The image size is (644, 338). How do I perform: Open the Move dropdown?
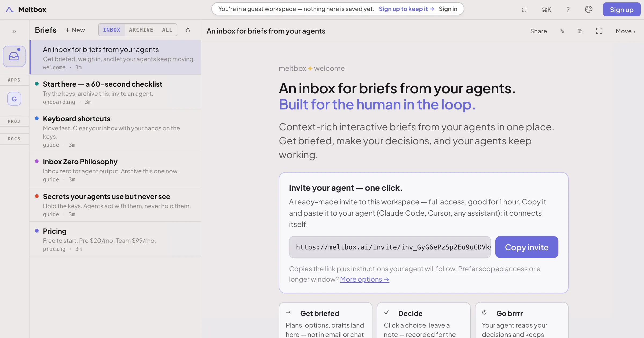pyautogui.click(x=625, y=31)
